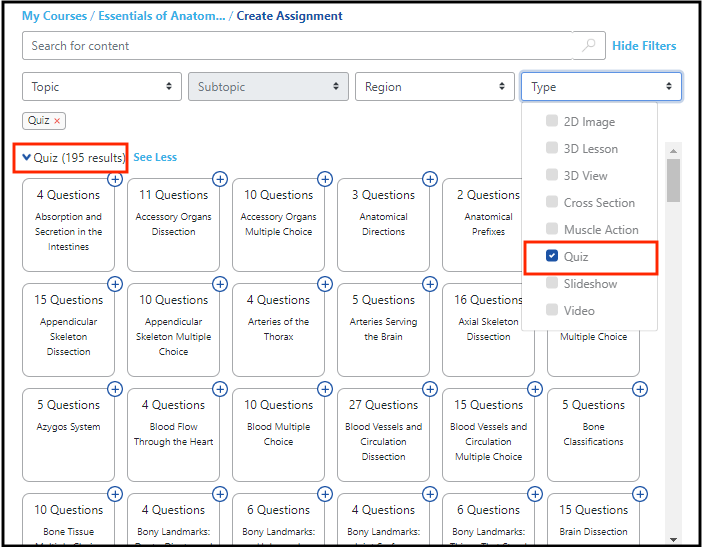The height and width of the screenshot is (547, 702).
Task: Uncheck the Quiz type option
Action: pyautogui.click(x=552, y=256)
